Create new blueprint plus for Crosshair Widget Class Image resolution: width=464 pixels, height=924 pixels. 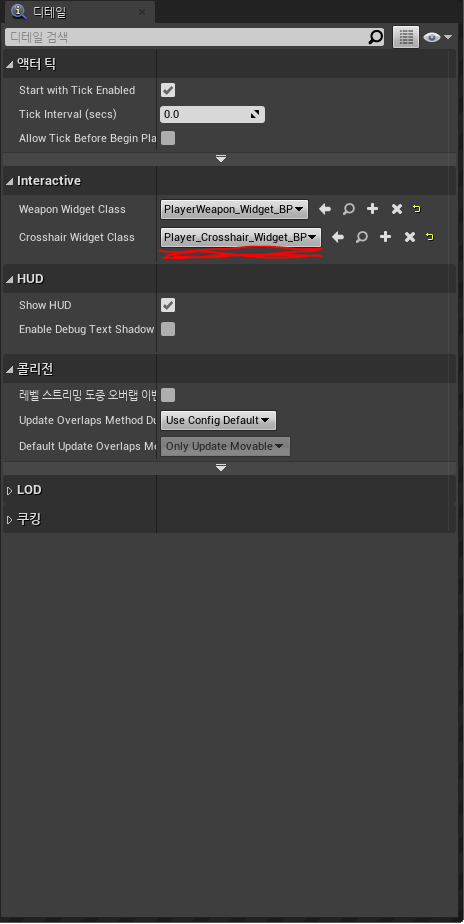385,237
